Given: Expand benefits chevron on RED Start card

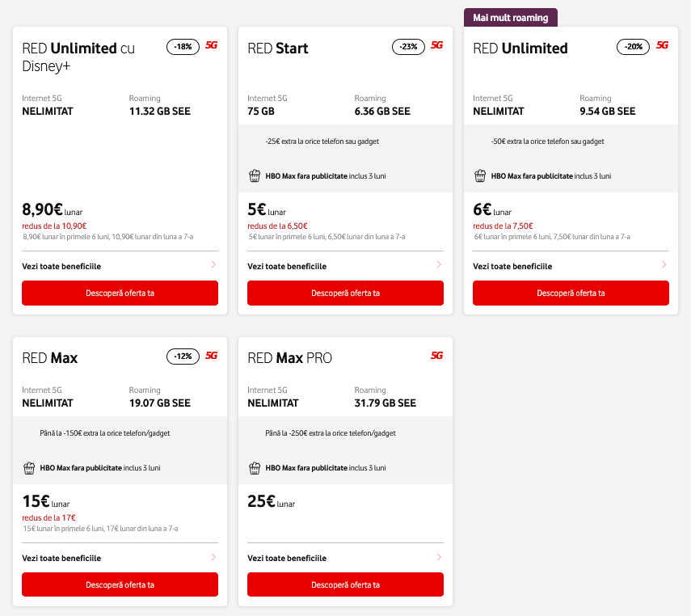Looking at the screenshot, I should (439, 265).
